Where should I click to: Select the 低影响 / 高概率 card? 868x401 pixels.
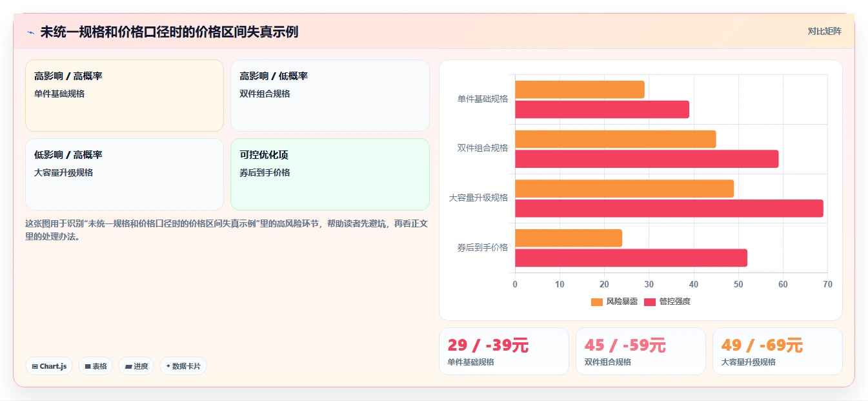[x=125, y=174]
